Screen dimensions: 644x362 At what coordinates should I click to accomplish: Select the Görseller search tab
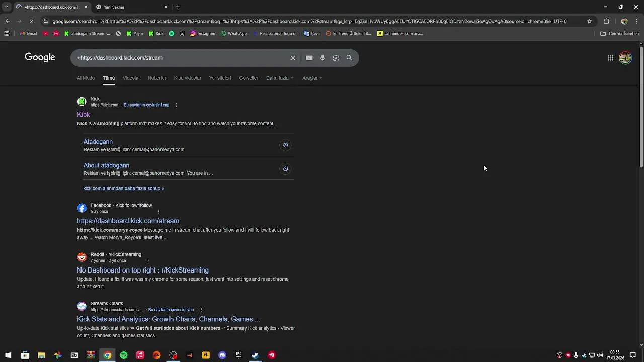pos(249,78)
